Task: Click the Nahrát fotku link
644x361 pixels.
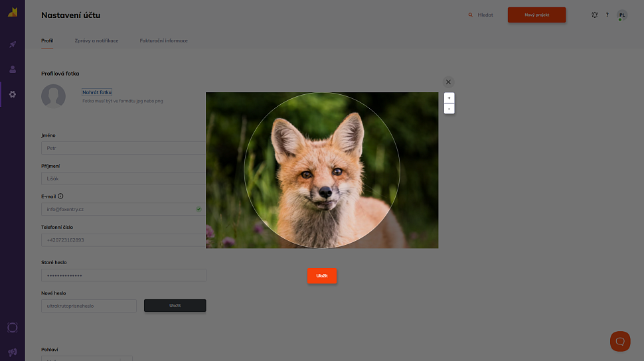Action: tap(97, 92)
